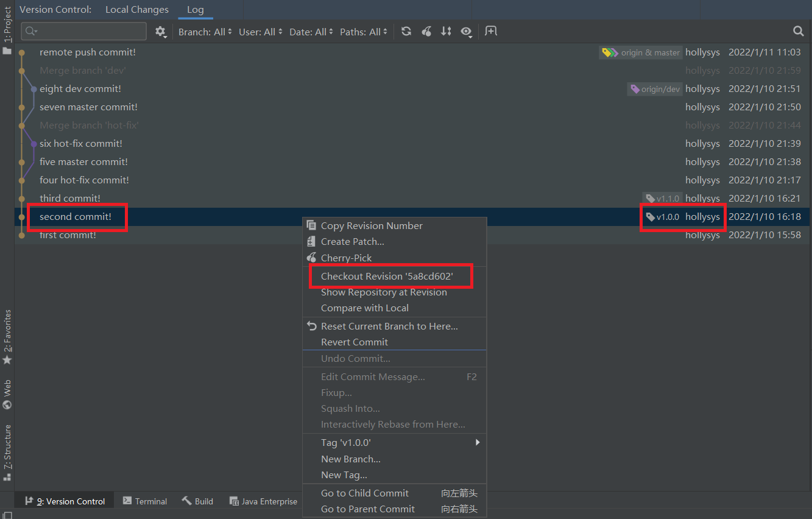The width and height of the screenshot is (812, 519).
Task: Click tool window quick-access icon bottom-left corner
Action: 7,515
